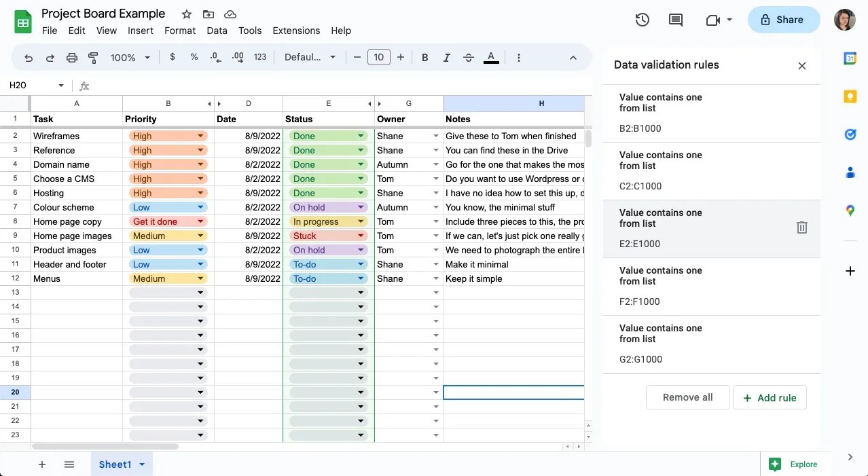Start a new video call
Viewport: 868px width, 476px height.
click(714, 20)
